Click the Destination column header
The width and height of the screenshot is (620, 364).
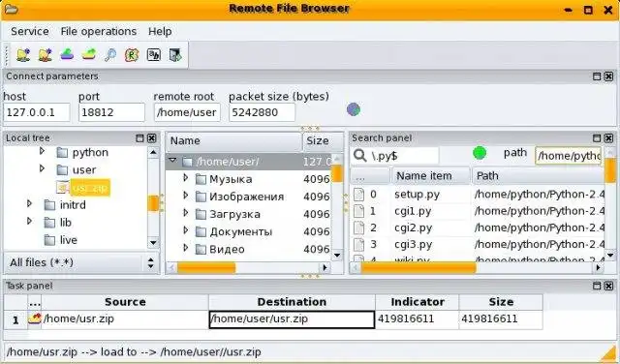click(x=292, y=302)
